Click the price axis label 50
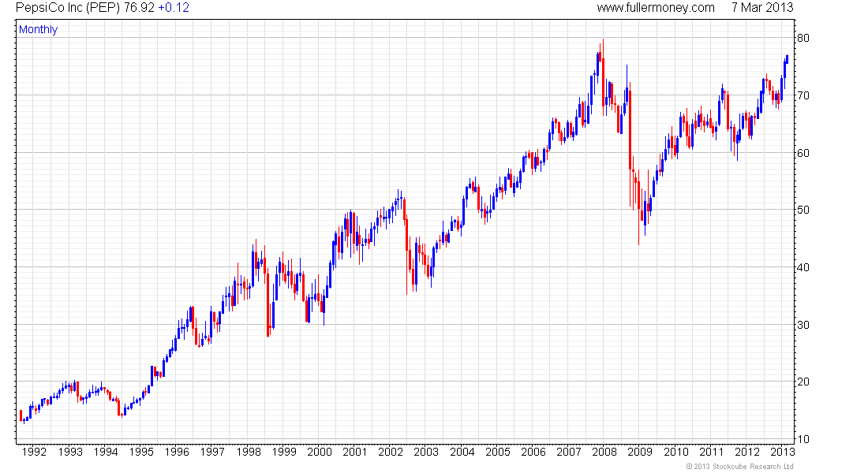Viewport: 868px width, 473px height. pyautogui.click(x=803, y=210)
